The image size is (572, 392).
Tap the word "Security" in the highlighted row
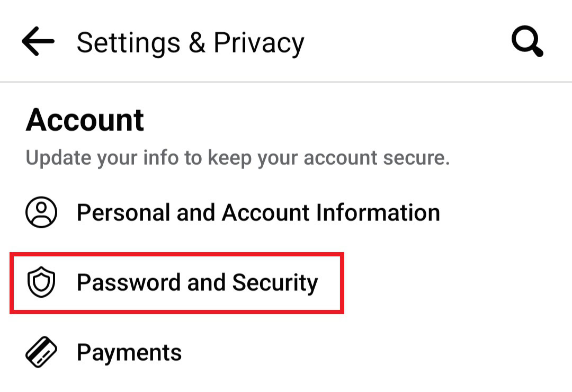pos(275,283)
